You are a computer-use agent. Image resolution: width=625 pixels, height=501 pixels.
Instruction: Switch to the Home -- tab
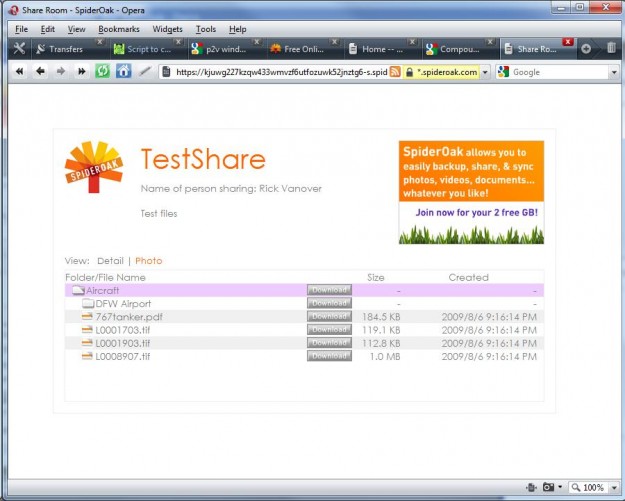click(x=381, y=49)
